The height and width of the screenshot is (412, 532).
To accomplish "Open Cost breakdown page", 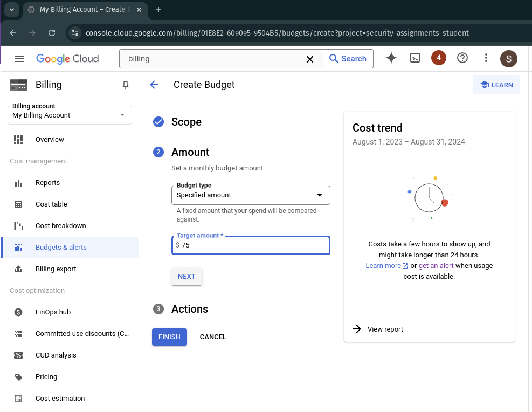I will pos(70,226).
